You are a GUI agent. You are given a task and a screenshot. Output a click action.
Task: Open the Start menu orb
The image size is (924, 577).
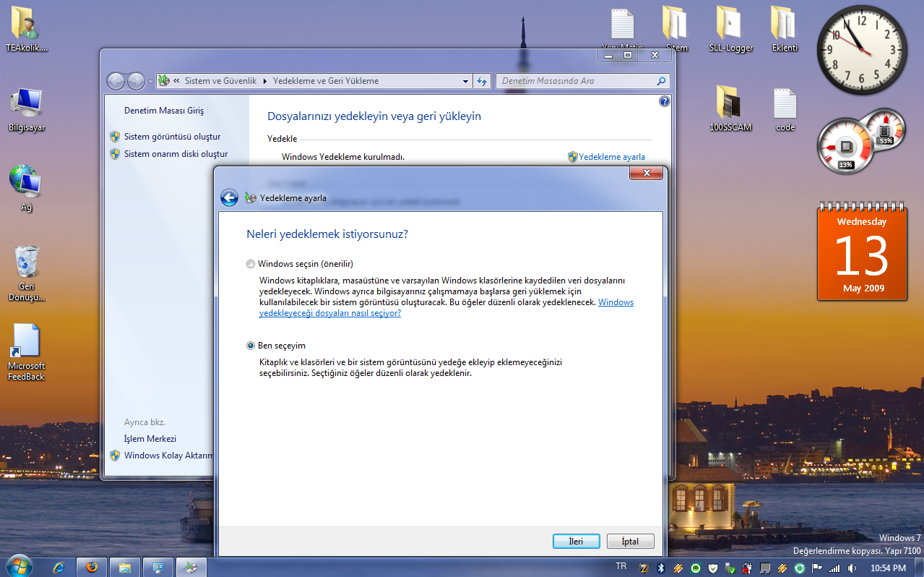[19, 567]
